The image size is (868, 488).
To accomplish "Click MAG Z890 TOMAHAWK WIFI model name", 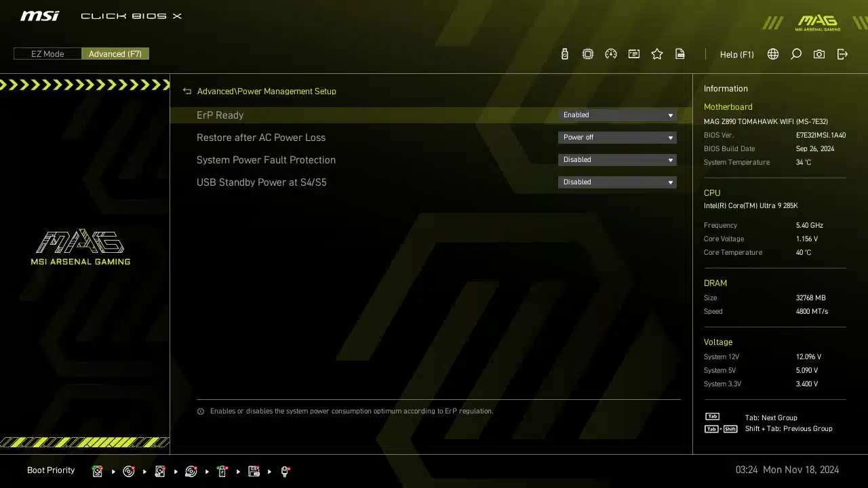I will (766, 122).
